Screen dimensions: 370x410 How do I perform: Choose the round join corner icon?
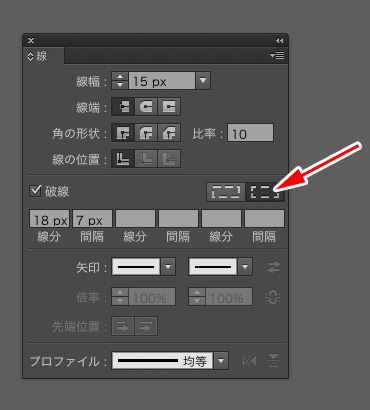pyautogui.click(x=146, y=133)
